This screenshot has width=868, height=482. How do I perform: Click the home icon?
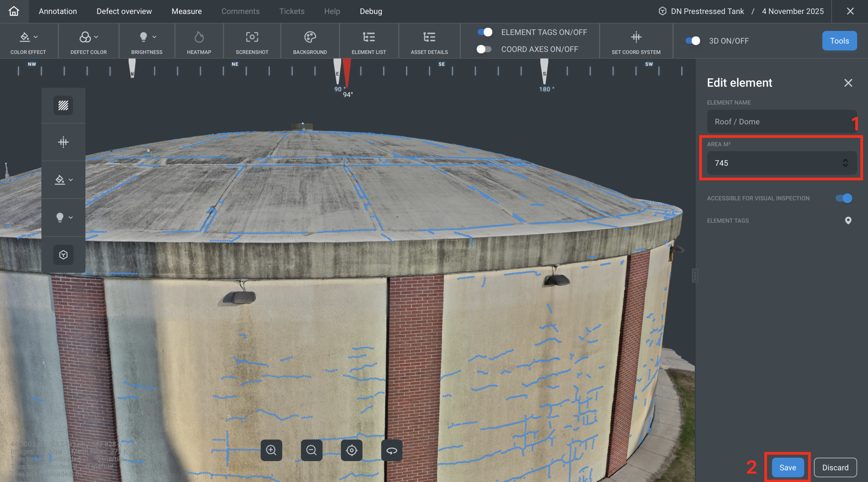14,11
